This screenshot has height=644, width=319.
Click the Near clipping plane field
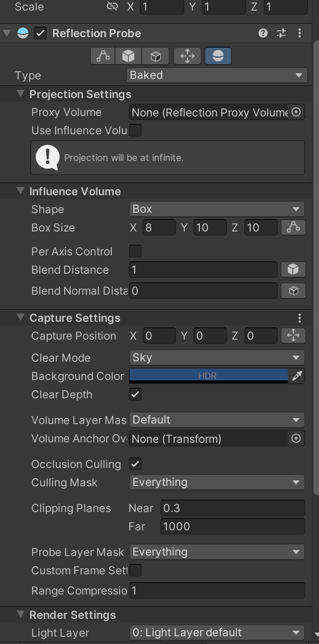pos(232,508)
